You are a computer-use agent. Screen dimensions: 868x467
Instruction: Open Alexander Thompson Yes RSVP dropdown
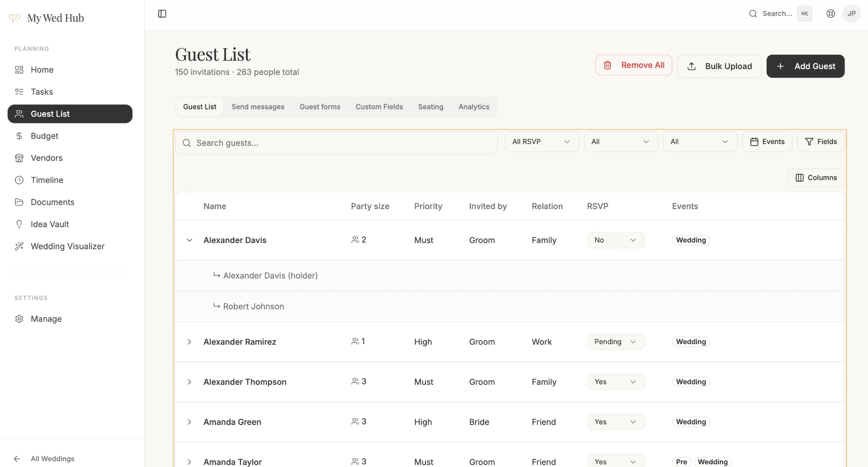(x=616, y=382)
